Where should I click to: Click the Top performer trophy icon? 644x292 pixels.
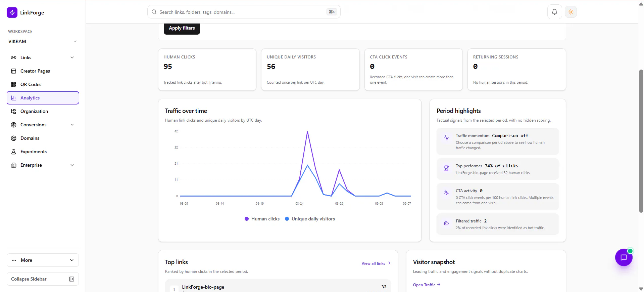446,168
